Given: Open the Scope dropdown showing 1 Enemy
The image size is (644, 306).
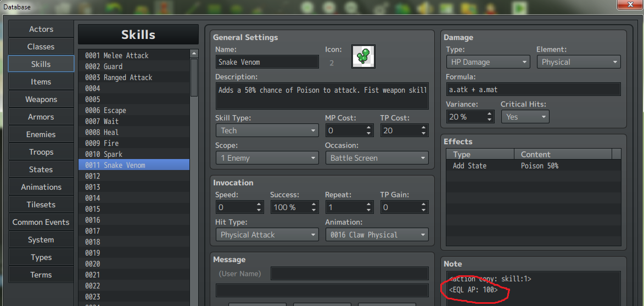Looking at the screenshot, I should tap(267, 158).
